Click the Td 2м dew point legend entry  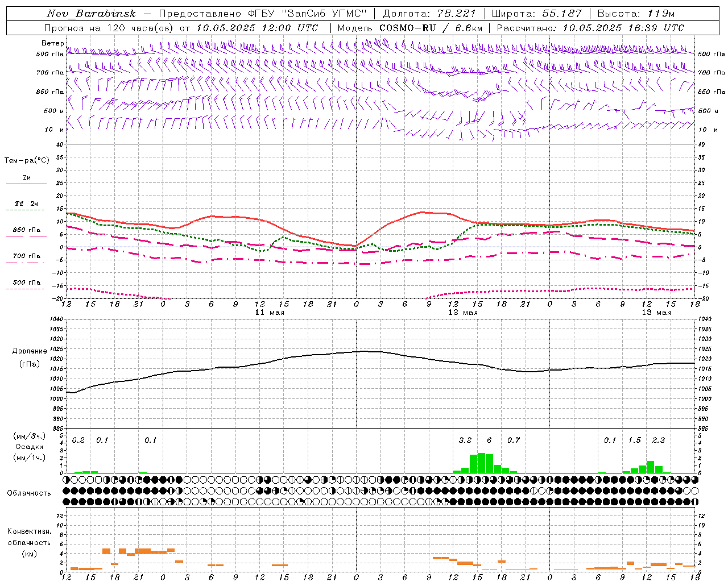(x=27, y=203)
